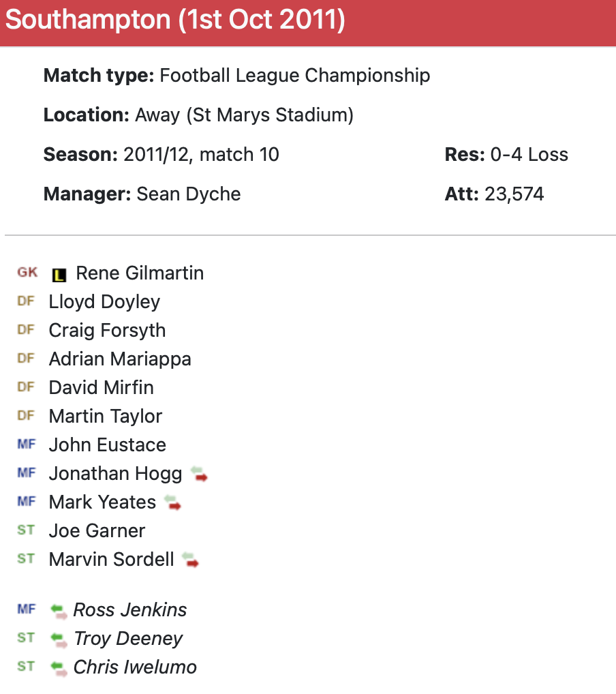Open manager Sean Dyche's page

pyautogui.click(x=189, y=194)
